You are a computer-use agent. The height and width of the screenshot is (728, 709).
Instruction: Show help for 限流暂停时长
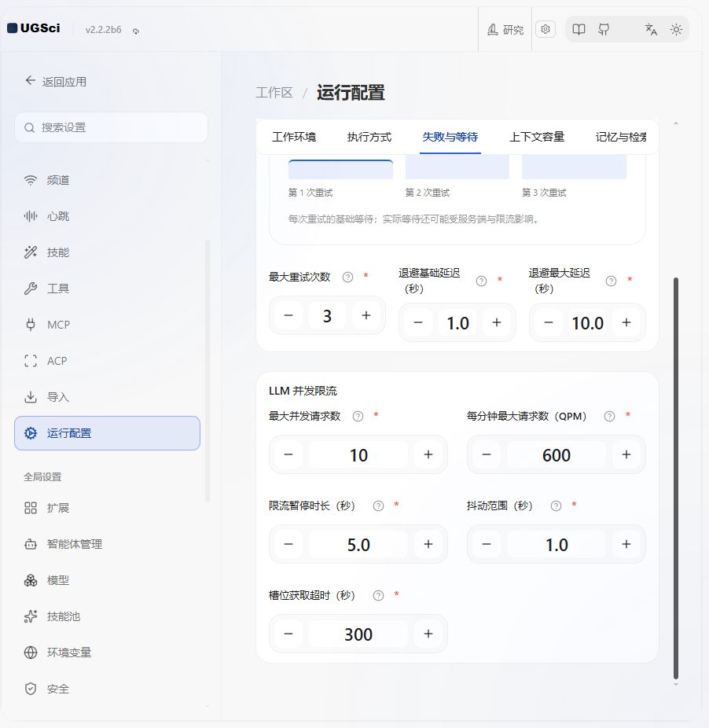point(378,506)
